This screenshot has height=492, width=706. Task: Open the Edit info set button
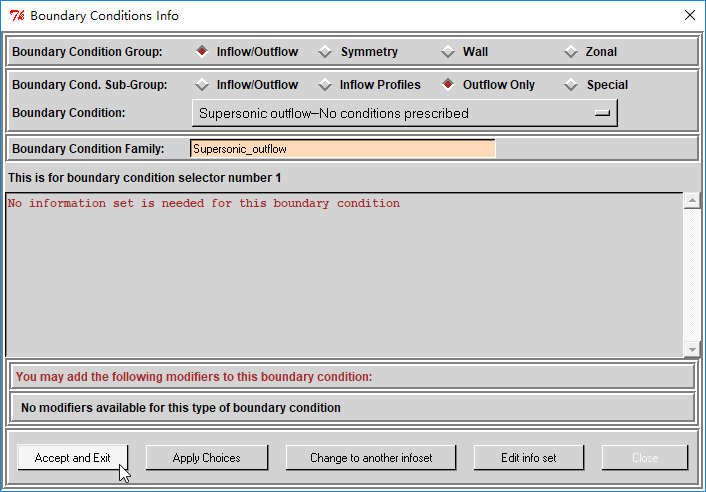[x=529, y=458]
